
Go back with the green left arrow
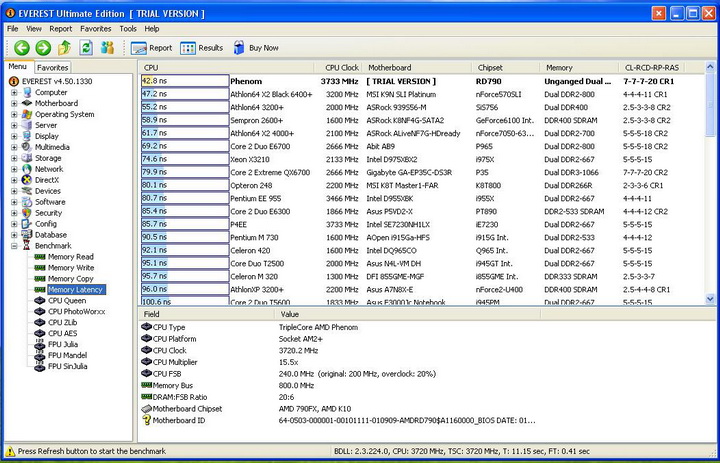pyautogui.click(x=22, y=48)
